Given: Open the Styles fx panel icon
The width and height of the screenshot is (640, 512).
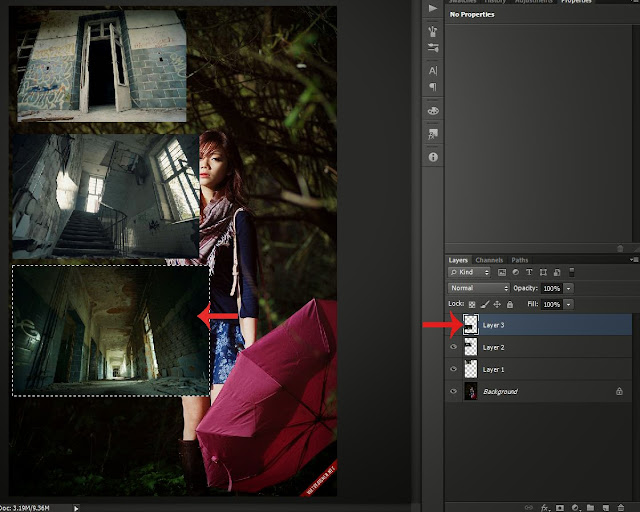Looking at the screenshot, I should pyautogui.click(x=433, y=134).
